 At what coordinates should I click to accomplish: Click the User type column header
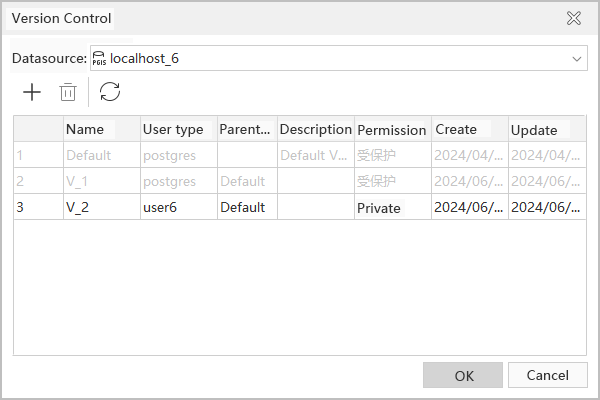173,129
